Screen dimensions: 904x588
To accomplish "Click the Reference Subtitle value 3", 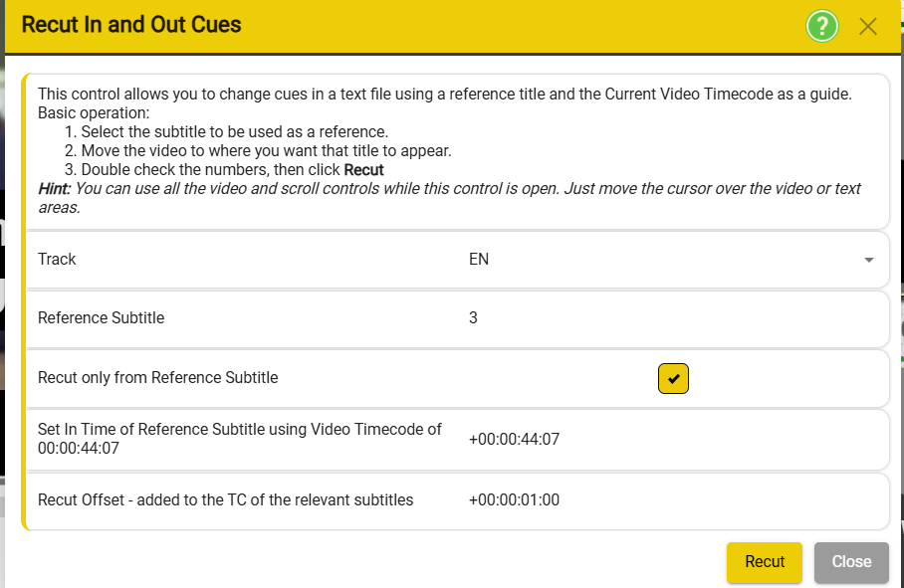I will pyautogui.click(x=473, y=318).
